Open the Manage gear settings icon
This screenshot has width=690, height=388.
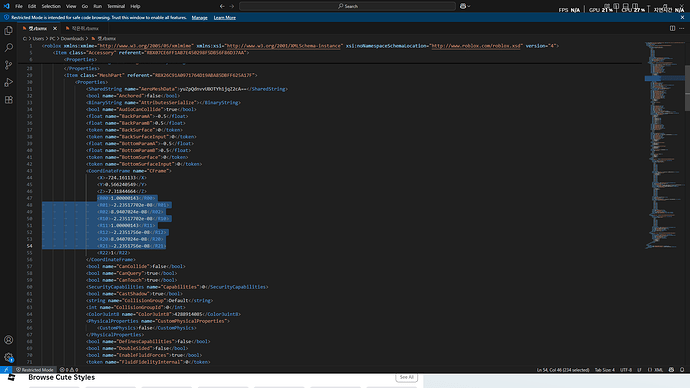[8, 357]
